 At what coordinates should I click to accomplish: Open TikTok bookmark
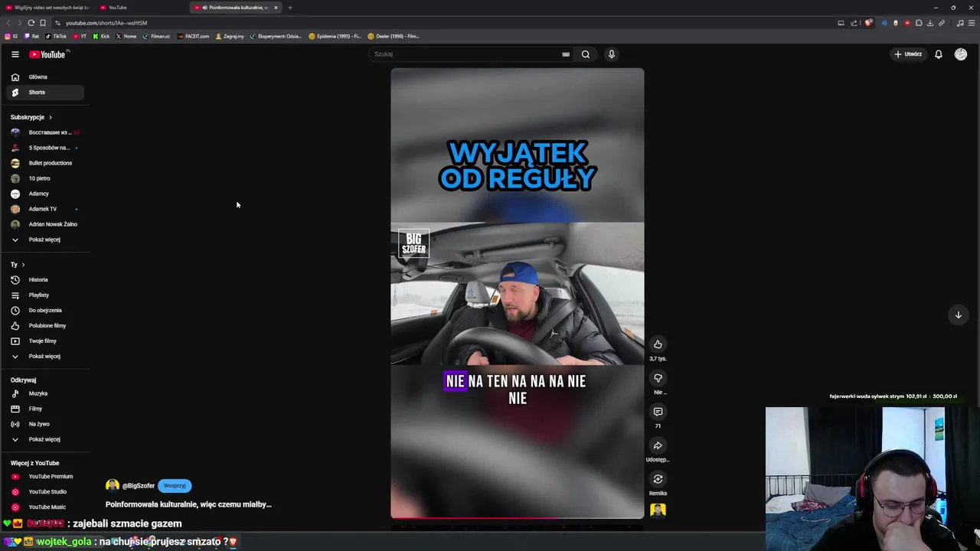(56, 36)
